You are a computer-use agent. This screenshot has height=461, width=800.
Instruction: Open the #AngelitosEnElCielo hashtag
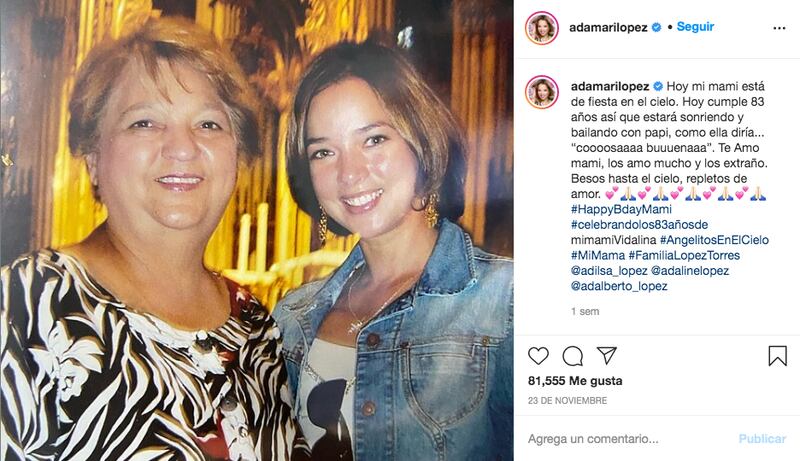[x=714, y=240]
